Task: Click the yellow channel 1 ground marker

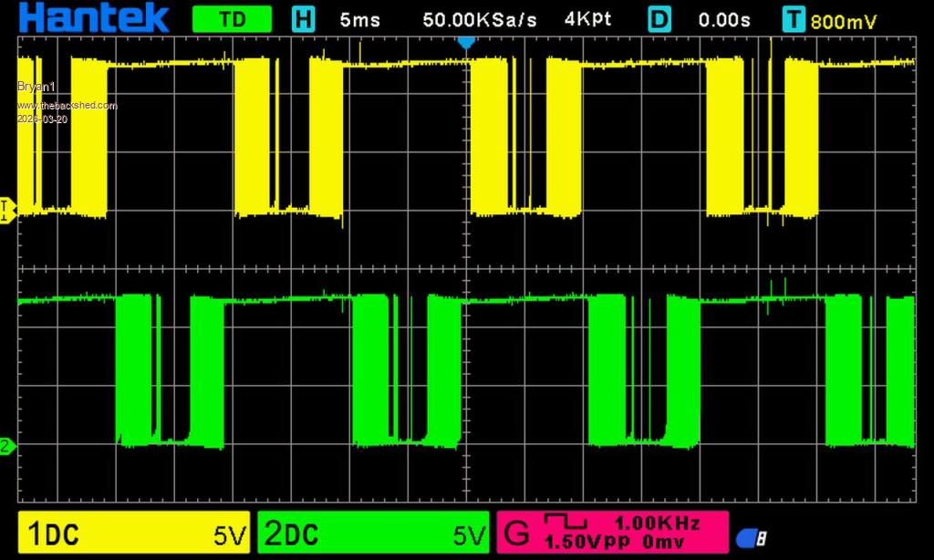Action: [x=7, y=210]
